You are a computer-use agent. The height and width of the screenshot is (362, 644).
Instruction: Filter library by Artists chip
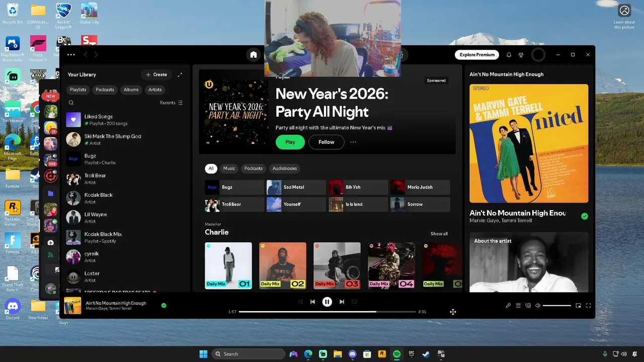(x=155, y=89)
